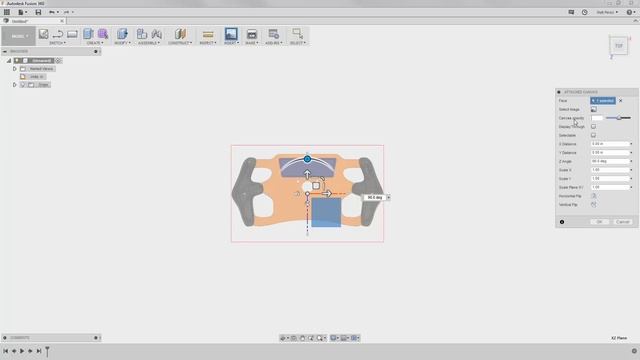The width and height of the screenshot is (640, 360).
Task: Clear the Face selection with X
Action: 620,101
